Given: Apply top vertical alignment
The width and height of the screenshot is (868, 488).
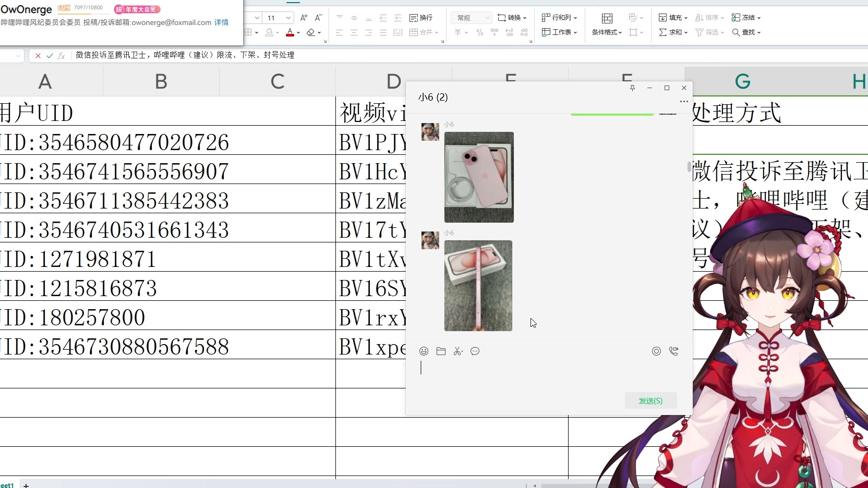Looking at the screenshot, I should pyautogui.click(x=340, y=18).
